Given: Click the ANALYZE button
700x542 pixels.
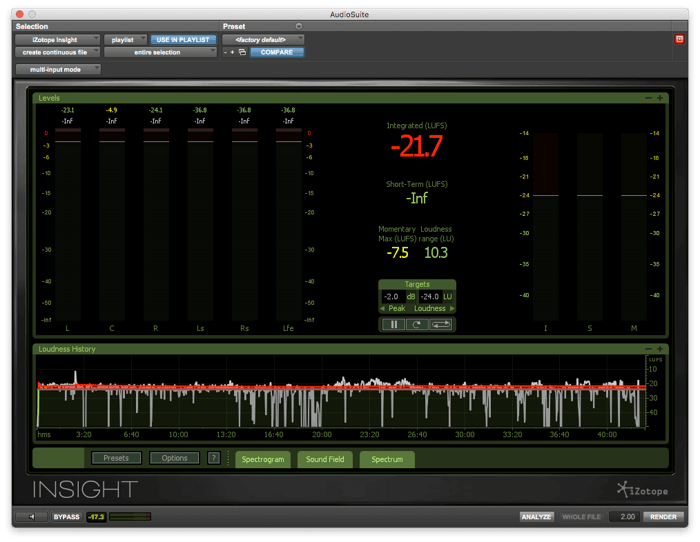Looking at the screenshot, I should tap(537, 517).
